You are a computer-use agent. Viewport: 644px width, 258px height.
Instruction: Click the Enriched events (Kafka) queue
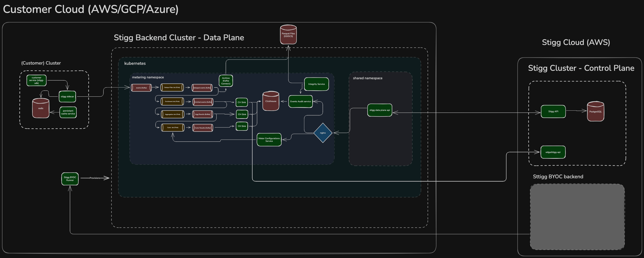click(x=203, y=102)
